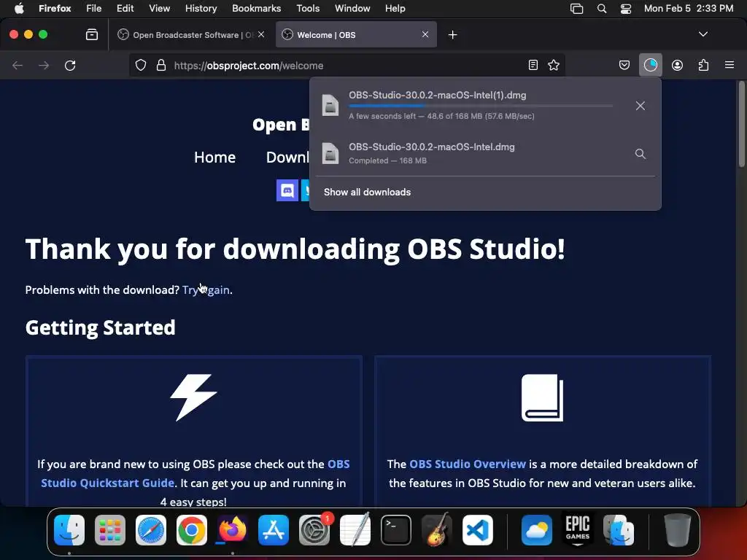Click the Save to Pocket icon
The width and height of the screenshot is (747, 560).
pyautogui.click(x=624, y=65)
